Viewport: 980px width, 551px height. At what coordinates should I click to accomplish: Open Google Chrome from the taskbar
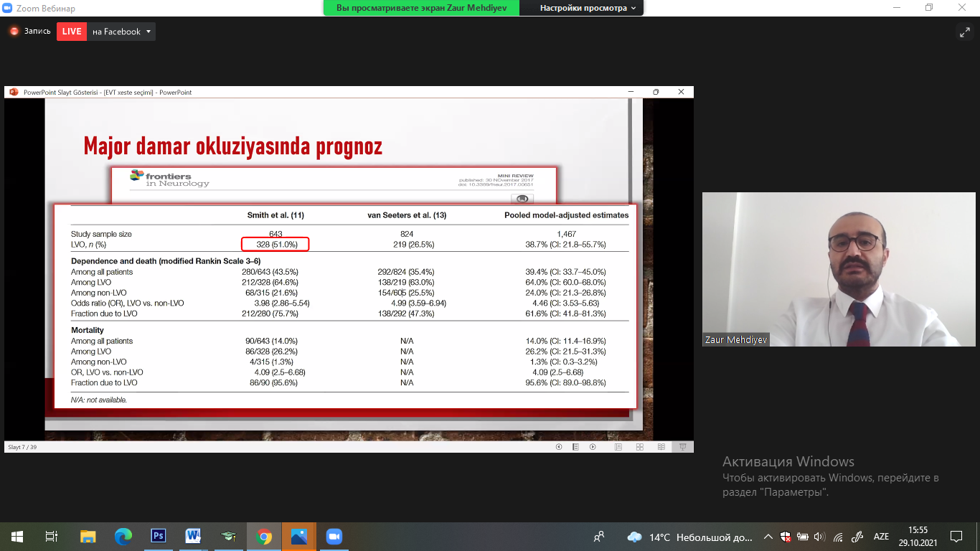click(x=264, y=536)
